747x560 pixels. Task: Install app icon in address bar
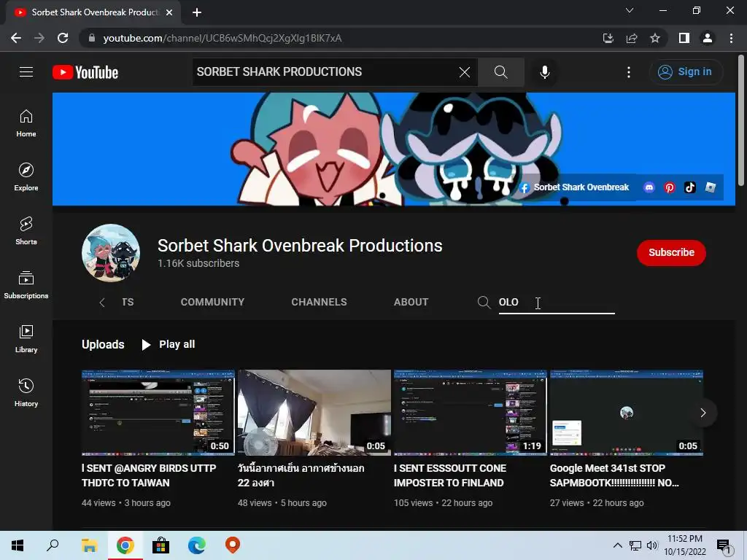(608, 38)
